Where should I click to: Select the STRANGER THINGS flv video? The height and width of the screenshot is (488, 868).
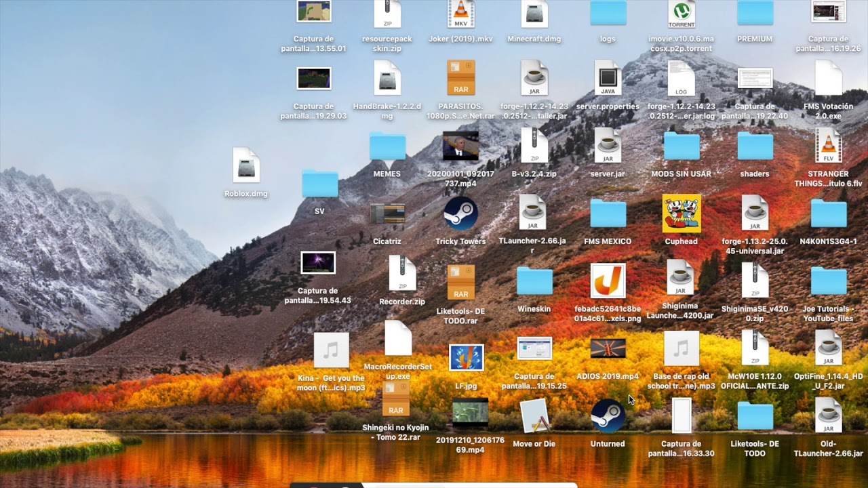click(x=829, y=145)
